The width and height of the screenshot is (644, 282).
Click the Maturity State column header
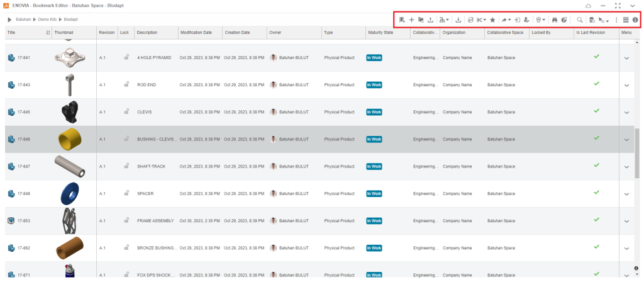380,32
